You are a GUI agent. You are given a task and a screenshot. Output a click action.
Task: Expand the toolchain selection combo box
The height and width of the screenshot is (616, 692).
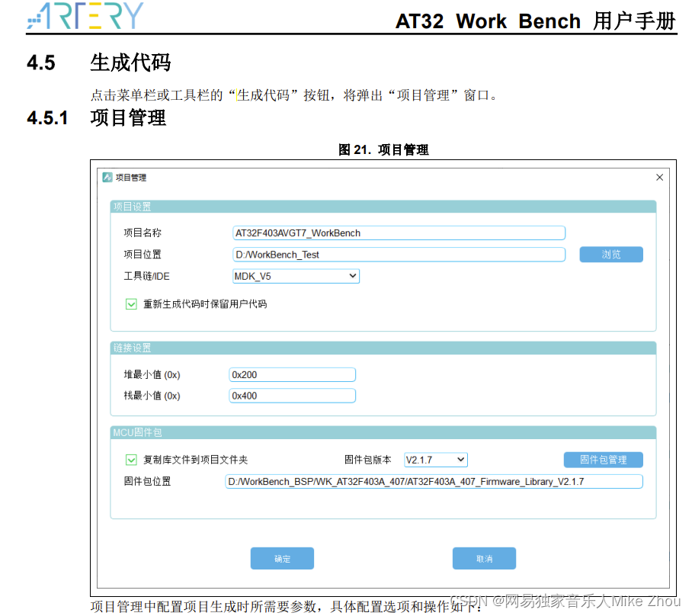(x=296, y=276)
